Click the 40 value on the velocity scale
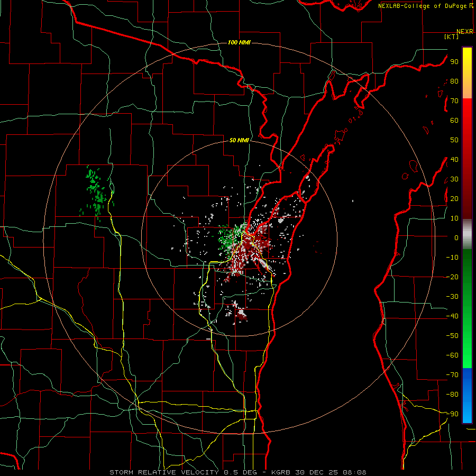The height and width of the screenshot is (476, 476). (454, 159)
